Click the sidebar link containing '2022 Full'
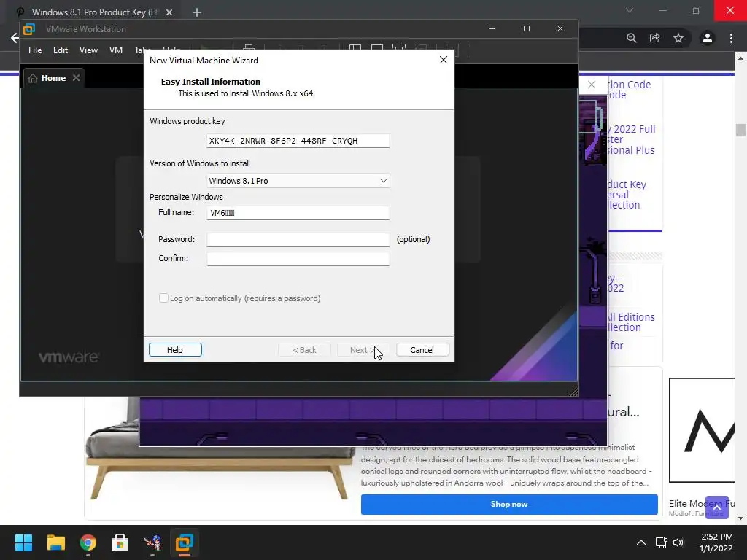 (x=632, y=139)
